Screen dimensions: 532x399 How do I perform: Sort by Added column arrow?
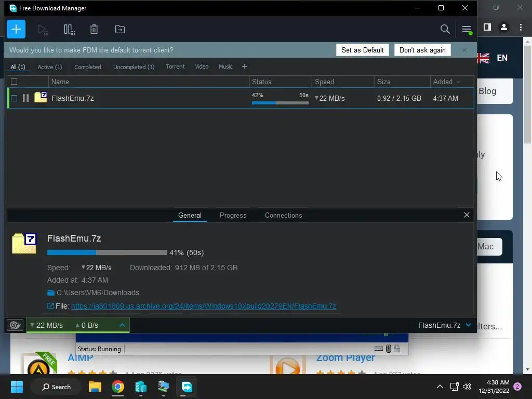pos(458,82)
